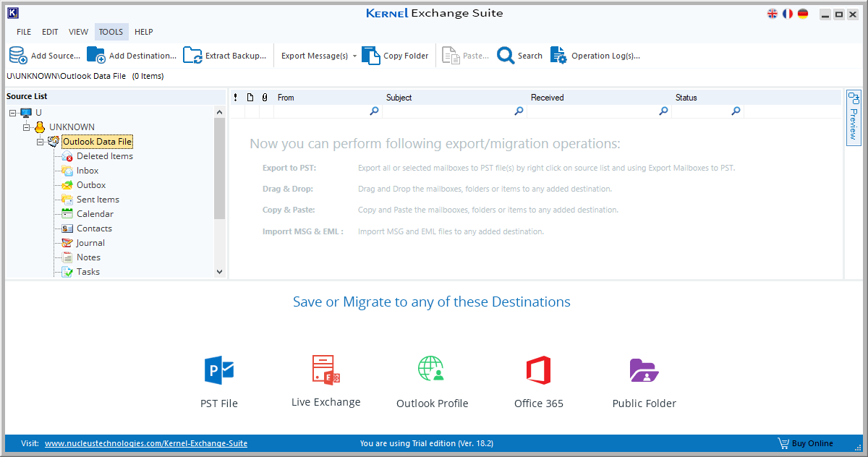Image resolution: width=868 pixels, height=457 pixels.
Task: Enable the Subject column search filter
Action: pos(519,111)
